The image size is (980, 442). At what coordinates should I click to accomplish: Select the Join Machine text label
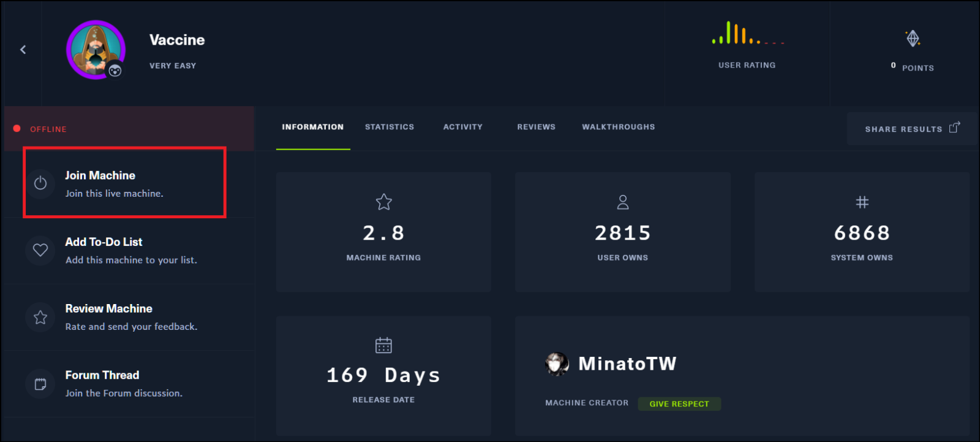point(100,175)
